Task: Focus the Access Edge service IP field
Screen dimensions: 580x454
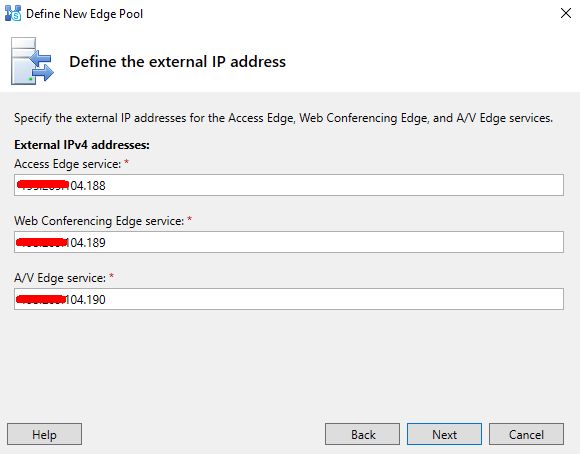Action: coord(289,185)
